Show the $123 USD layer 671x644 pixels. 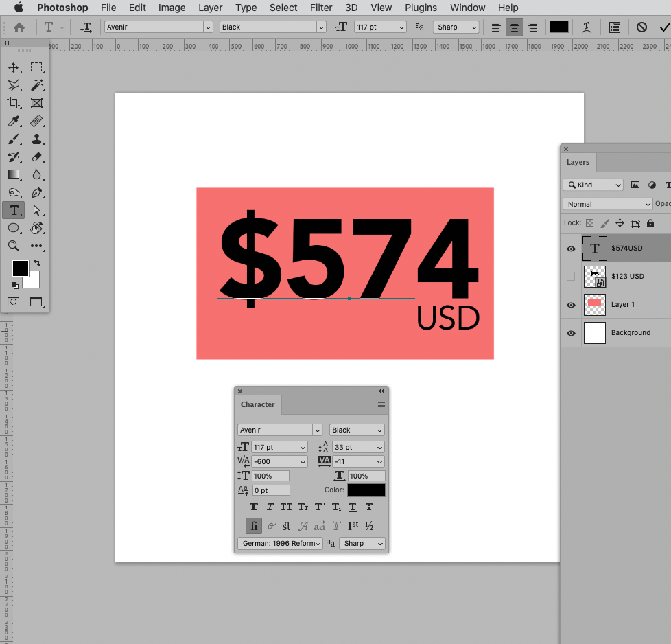[571, 277]
